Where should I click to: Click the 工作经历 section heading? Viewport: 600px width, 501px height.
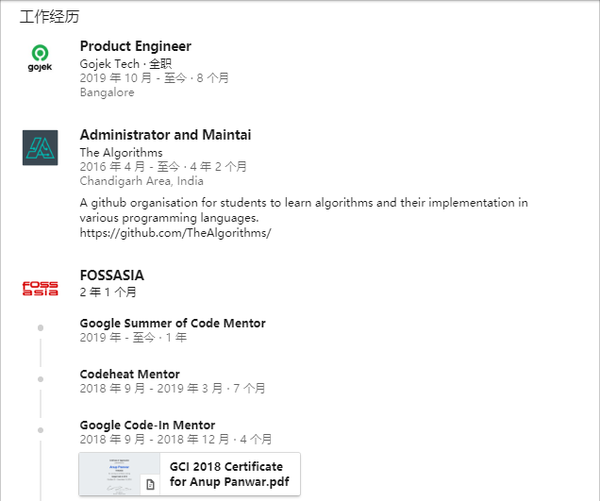49,17
